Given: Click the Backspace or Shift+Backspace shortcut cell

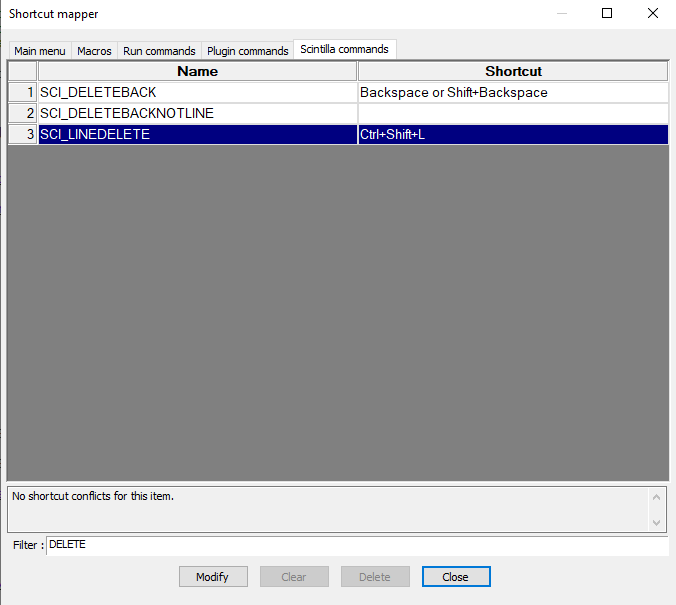Looking at the screenshot, I should click(513, 92).
